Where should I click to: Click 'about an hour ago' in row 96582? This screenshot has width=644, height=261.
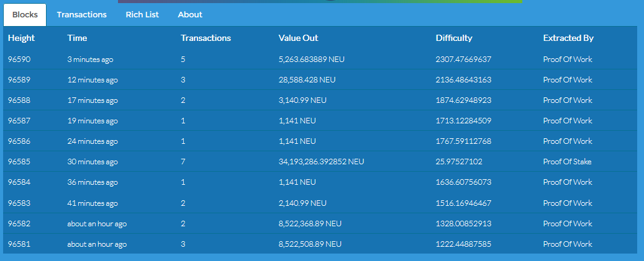coord(97,224)
